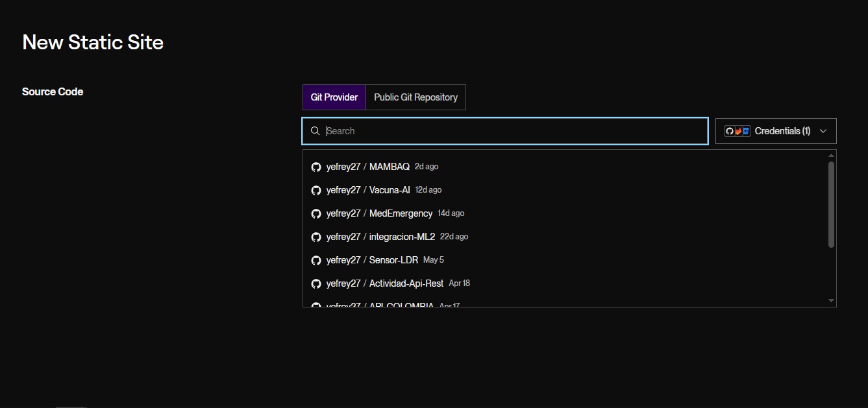Click the scroll-down arrow of the repository list
The image size is (868, 408).
tap(831, 301)
